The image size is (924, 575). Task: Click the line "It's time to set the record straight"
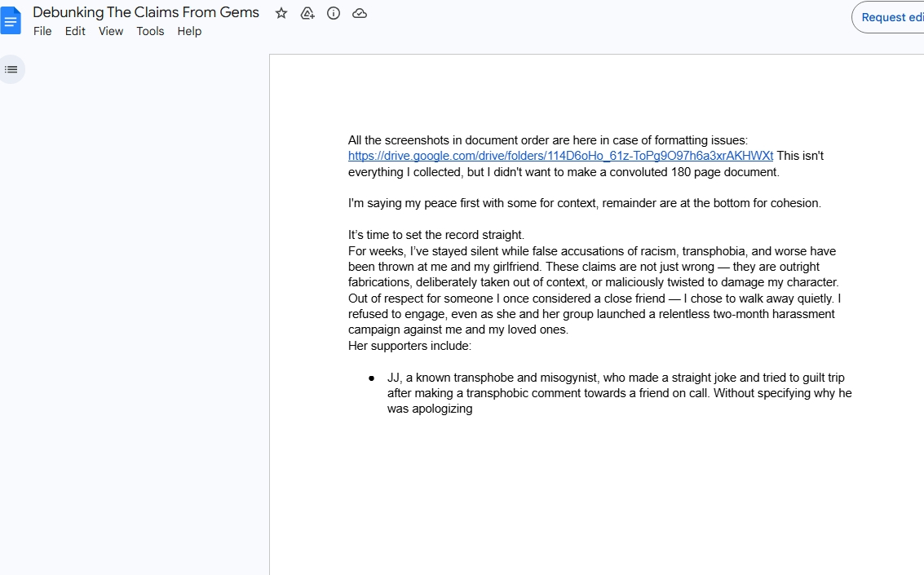pos(435,235)
